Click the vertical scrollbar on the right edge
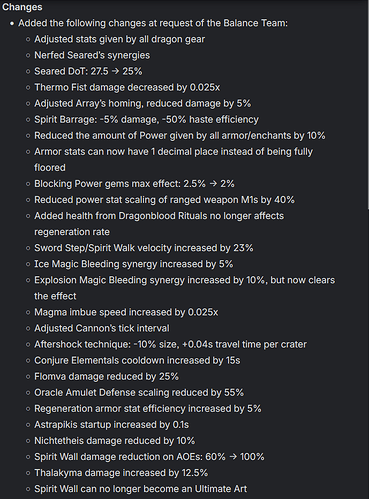The width and height of the screenshot is (369, 499). pos(368,107)
